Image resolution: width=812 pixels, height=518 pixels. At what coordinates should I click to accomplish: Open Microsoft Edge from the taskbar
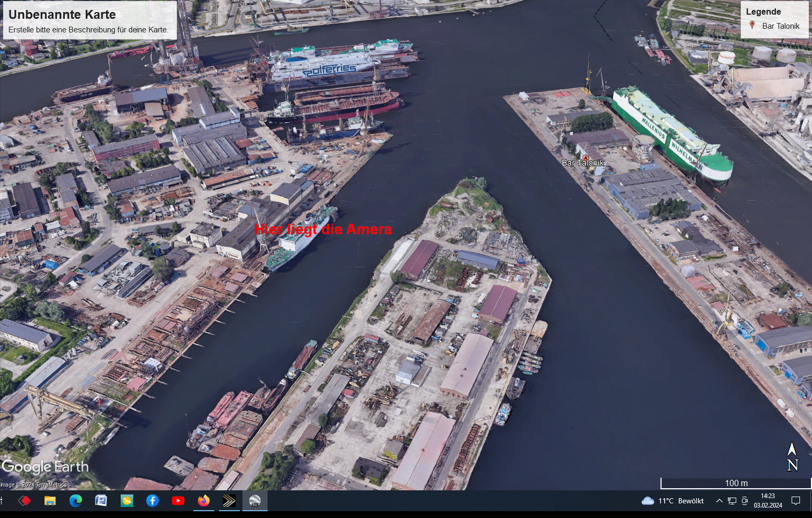pyautogui.click(x=75, y=501)
